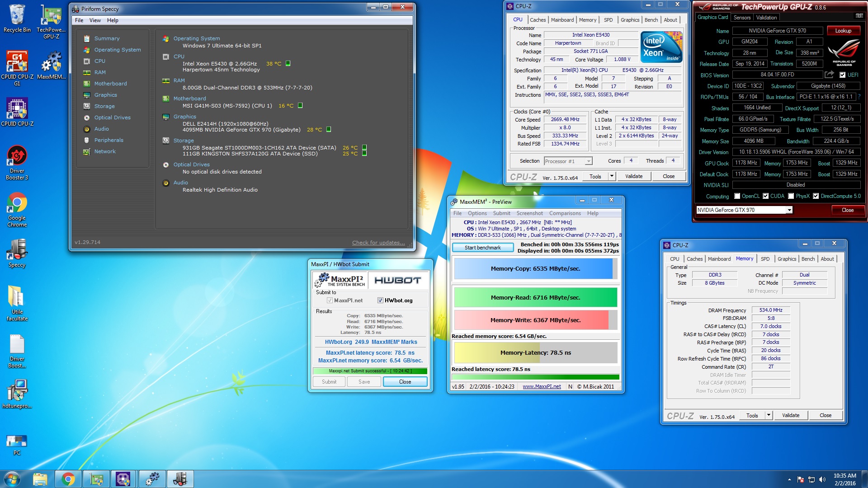Toggle DirectCompute 5.0 checkbox in GPU-Z
The height and width of the screenshot is (488, 868).
816,196
